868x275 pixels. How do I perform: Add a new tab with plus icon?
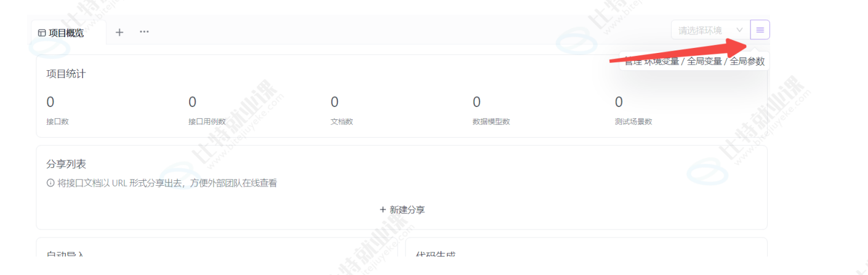119,32
